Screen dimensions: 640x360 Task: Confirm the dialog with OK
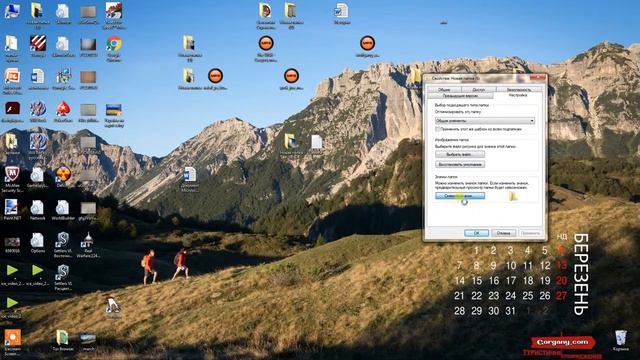tap(476, 233)
